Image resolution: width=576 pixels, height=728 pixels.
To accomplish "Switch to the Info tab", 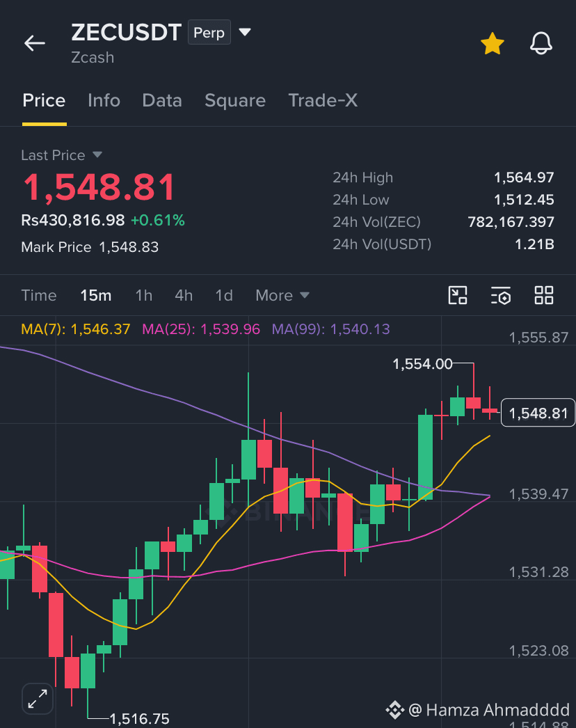I will point(104,100).
